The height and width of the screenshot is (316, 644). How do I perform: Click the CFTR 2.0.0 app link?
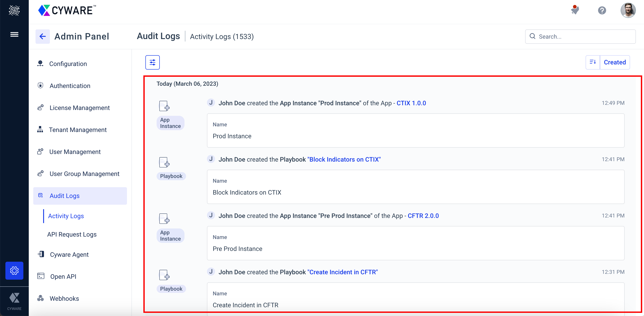point(423,216)
